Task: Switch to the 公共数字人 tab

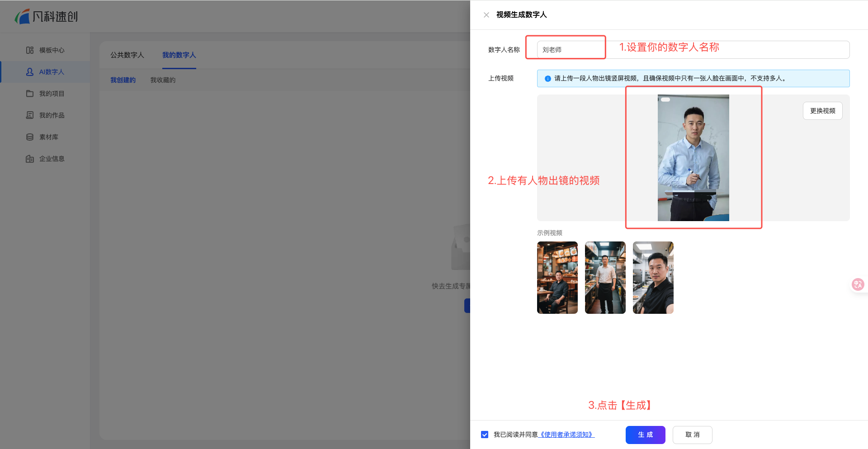Action: [x=127, y=55]
